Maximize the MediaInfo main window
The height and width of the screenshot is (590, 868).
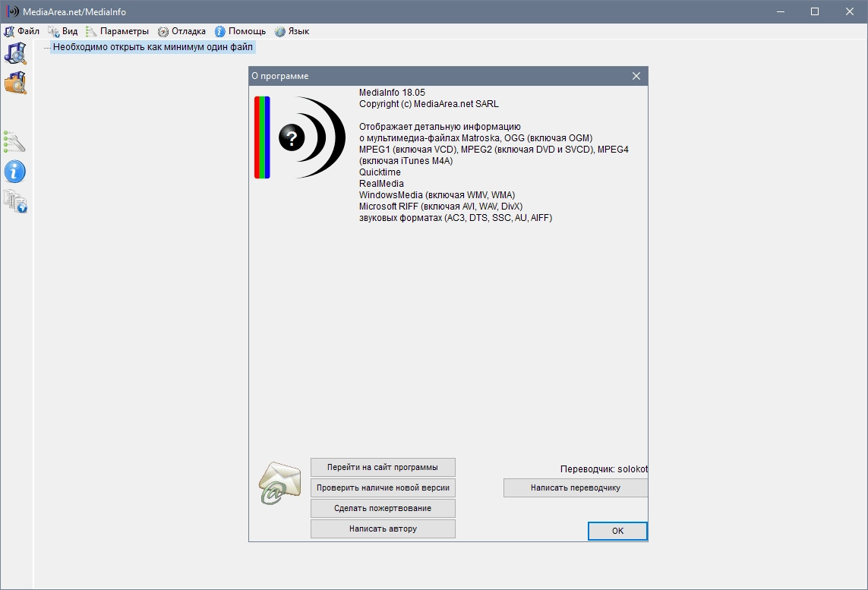tap(815, 11)
